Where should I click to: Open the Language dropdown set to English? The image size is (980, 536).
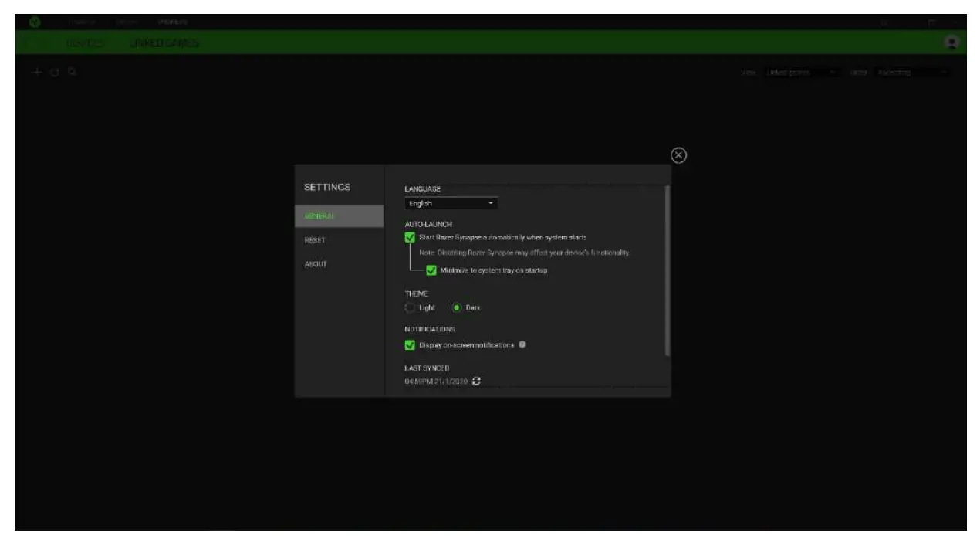coord(451,204)
